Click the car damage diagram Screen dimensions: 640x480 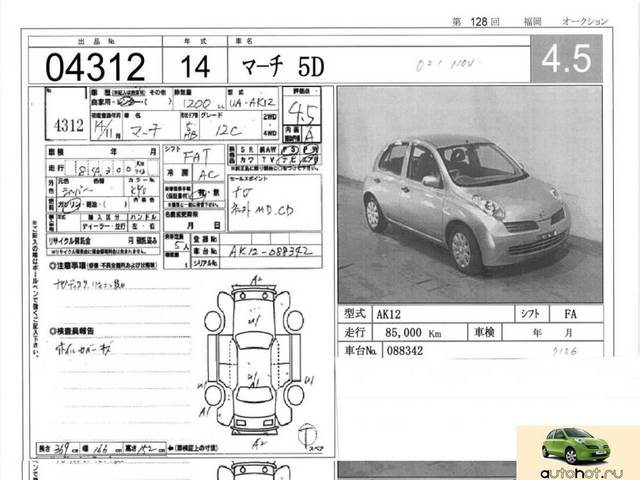254,359
